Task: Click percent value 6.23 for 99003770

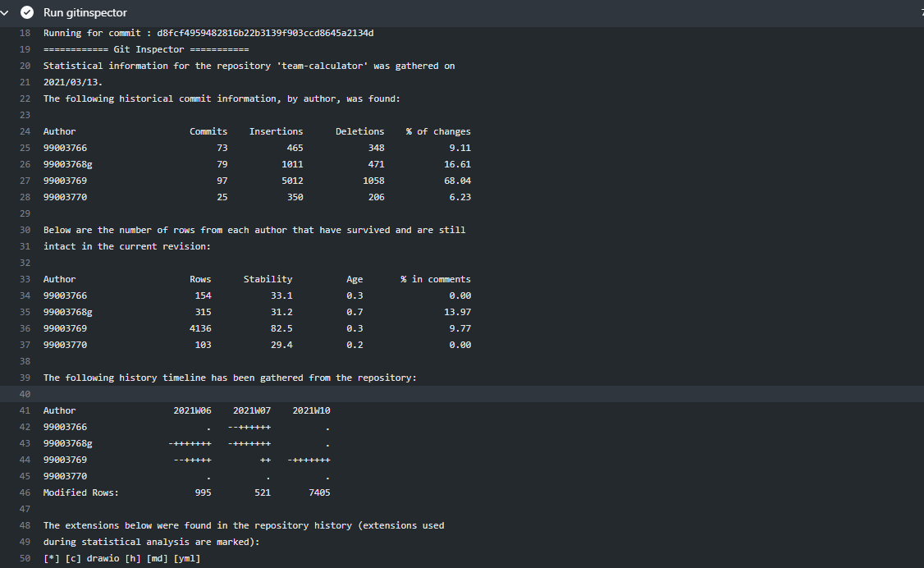Action: coord(460,197)
